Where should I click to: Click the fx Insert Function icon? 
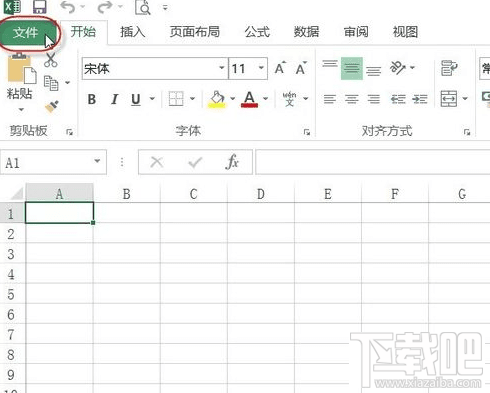click(232, 162)
